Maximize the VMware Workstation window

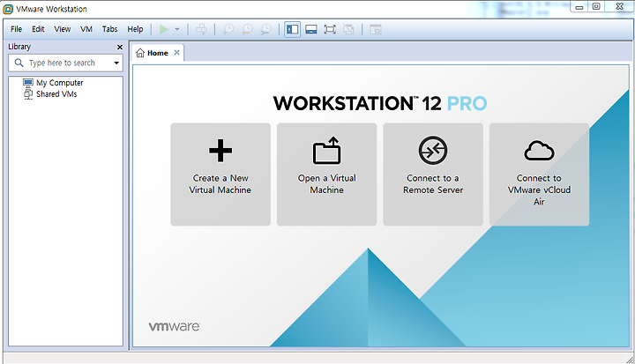pos(596,6)
